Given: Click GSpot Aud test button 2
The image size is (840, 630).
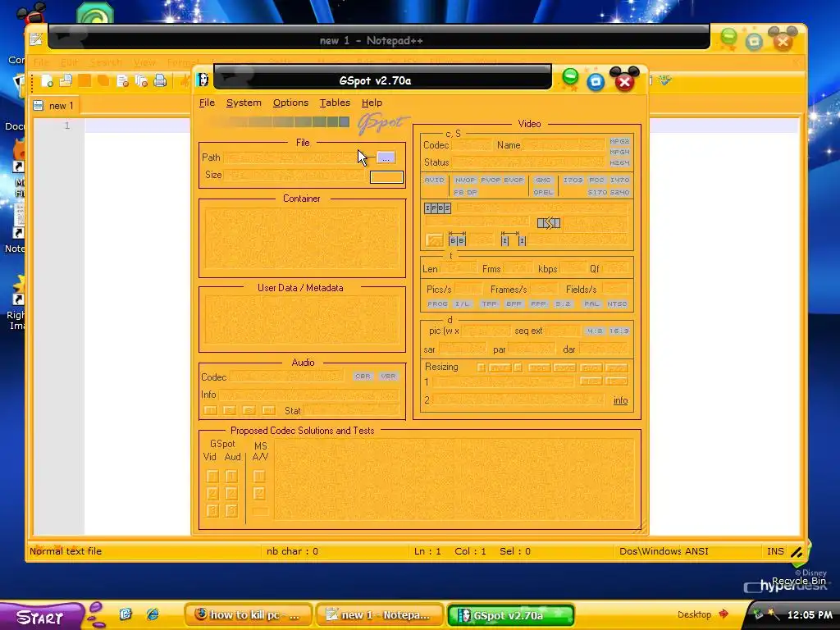Looking at the screenshot, I should (231, 493).
